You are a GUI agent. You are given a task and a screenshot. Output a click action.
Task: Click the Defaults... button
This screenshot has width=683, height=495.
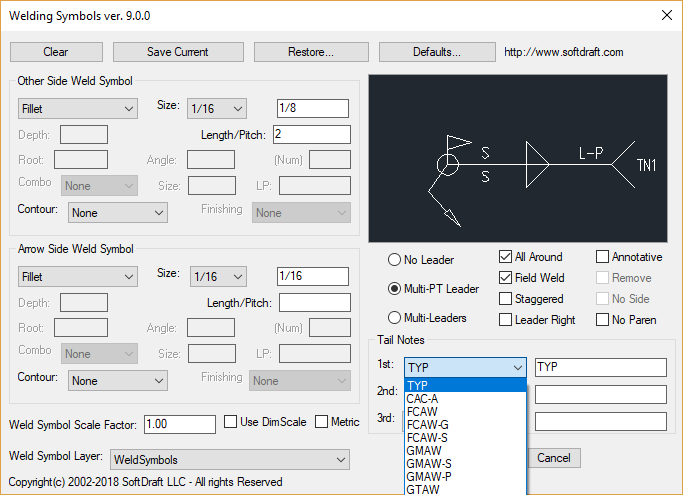[x=436, y=52]
